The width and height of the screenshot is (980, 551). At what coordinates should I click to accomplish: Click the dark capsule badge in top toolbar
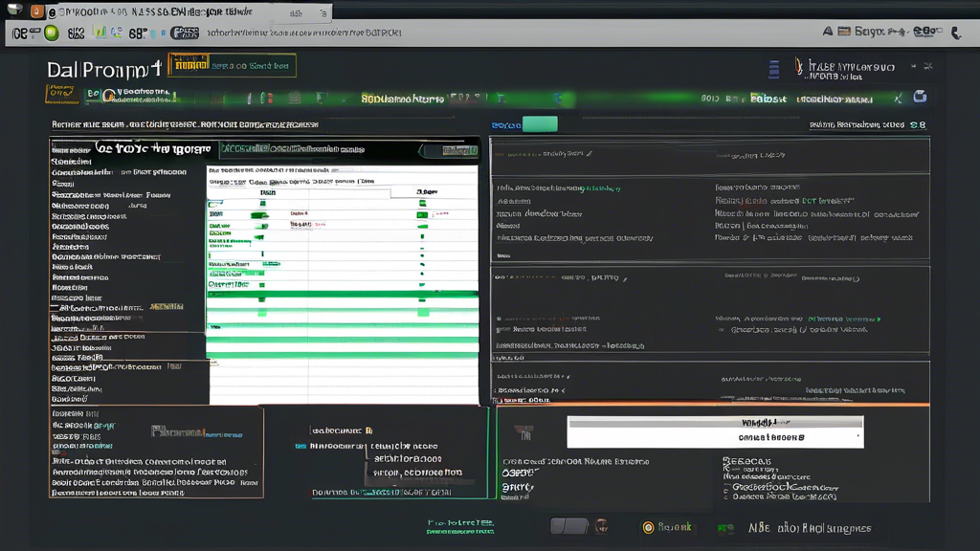coord(185,33)
